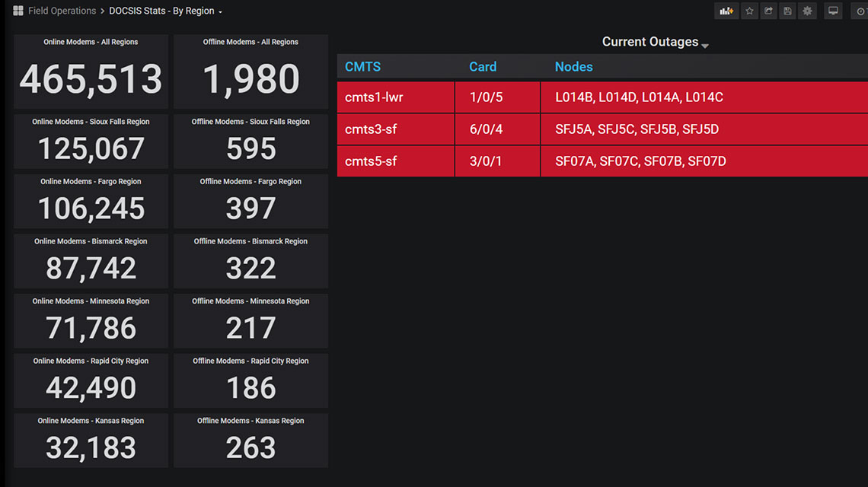
Task: Open DOCSIS Stats dashboard dropdown
Action: click(165, 11)
